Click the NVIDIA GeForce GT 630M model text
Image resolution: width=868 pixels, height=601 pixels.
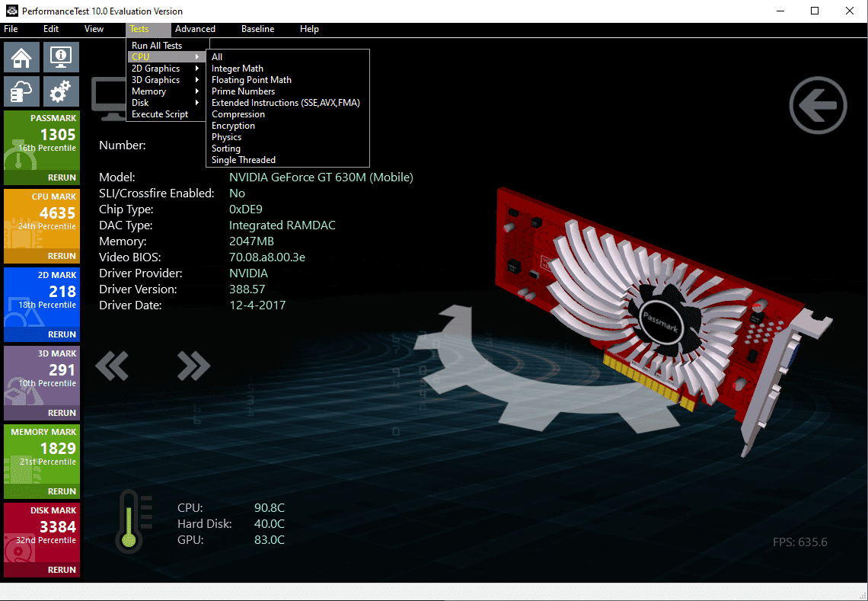coord(321,177)
